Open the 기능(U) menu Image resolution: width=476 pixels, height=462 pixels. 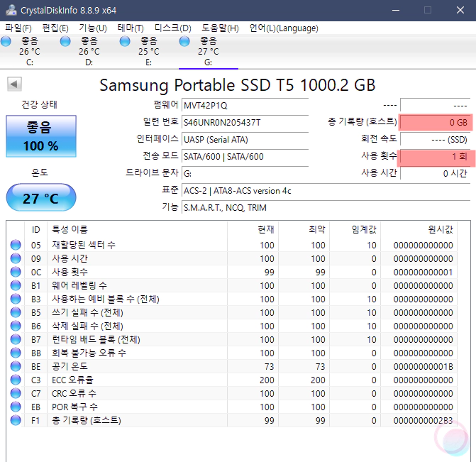[x=93, y=28]
